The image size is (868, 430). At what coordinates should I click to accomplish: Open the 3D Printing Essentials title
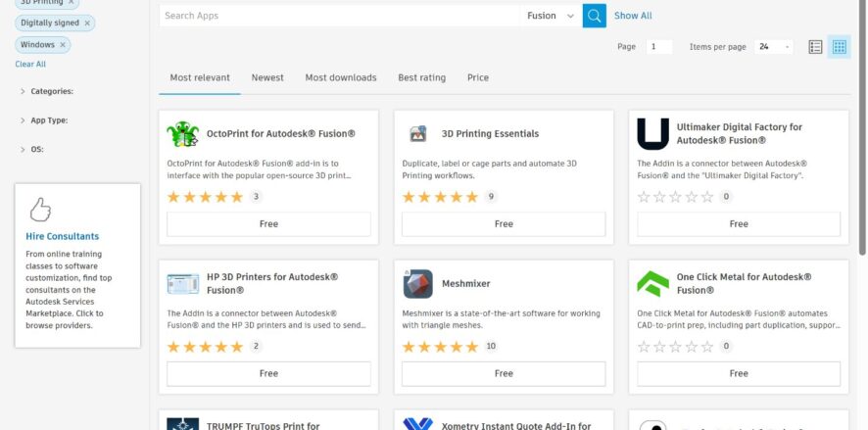click(490, 134)
